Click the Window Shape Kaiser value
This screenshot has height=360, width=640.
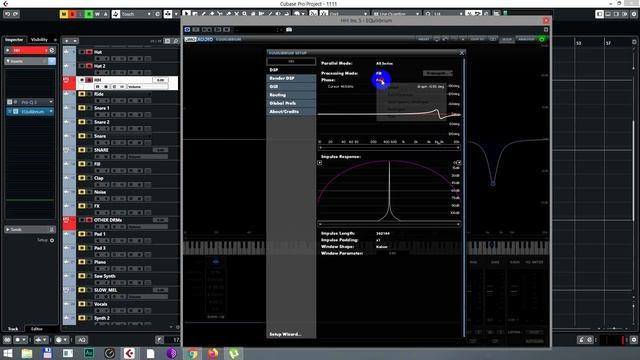[382, 247]
